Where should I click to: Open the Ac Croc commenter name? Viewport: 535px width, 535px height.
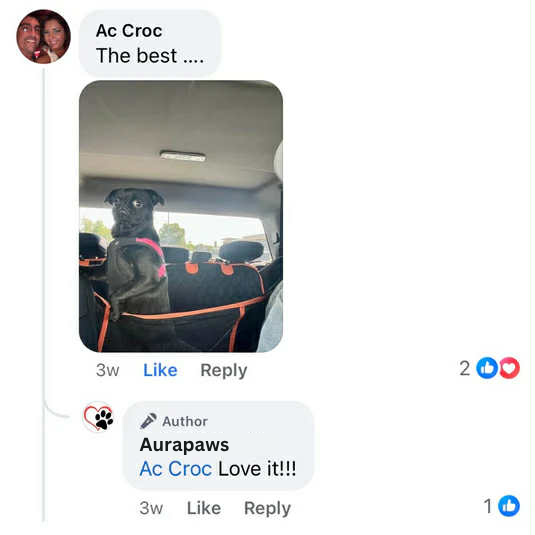pyautogui.click(x=129, y=31)
